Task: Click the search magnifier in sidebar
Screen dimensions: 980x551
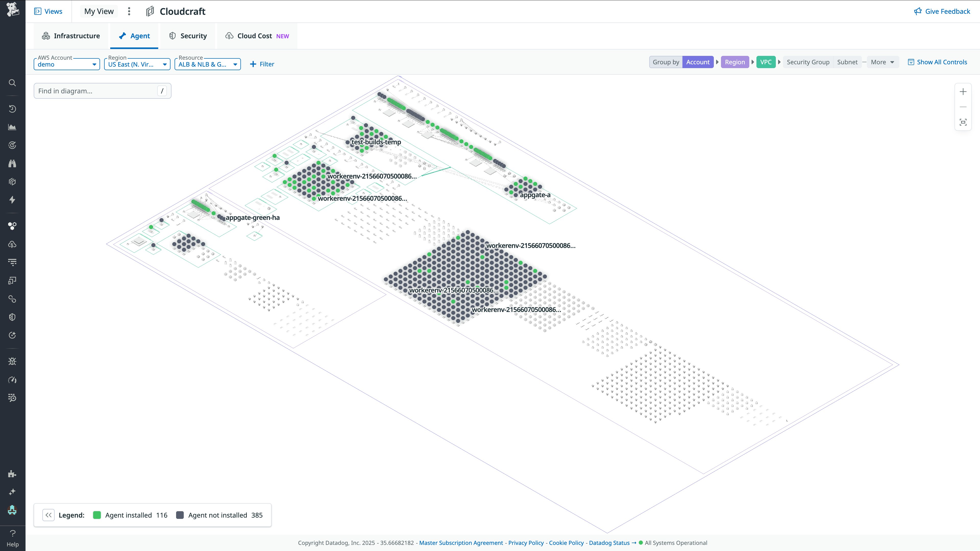Action: point(12,82)
